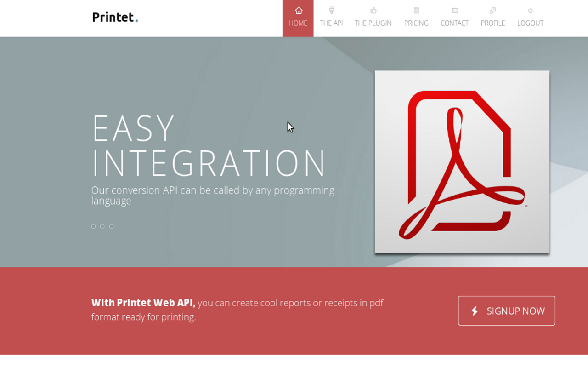
Task: Open THE PLUGIN page
Action: [373, 23]
